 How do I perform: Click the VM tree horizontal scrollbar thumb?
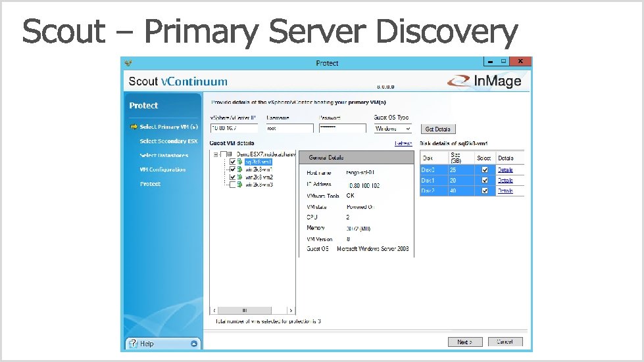pos(245,310)
